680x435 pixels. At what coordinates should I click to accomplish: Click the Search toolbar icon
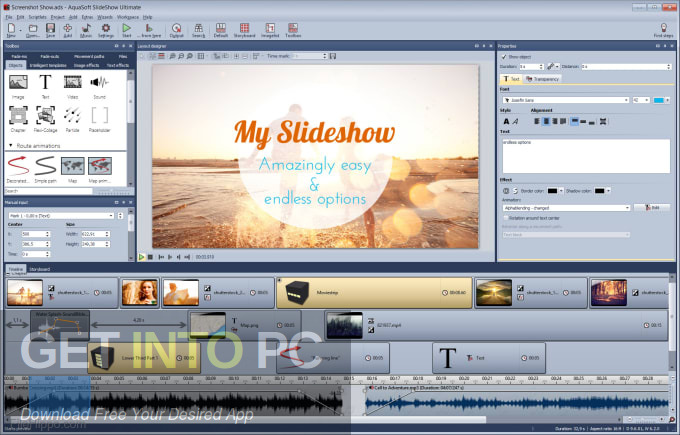[x=198, y=30]
